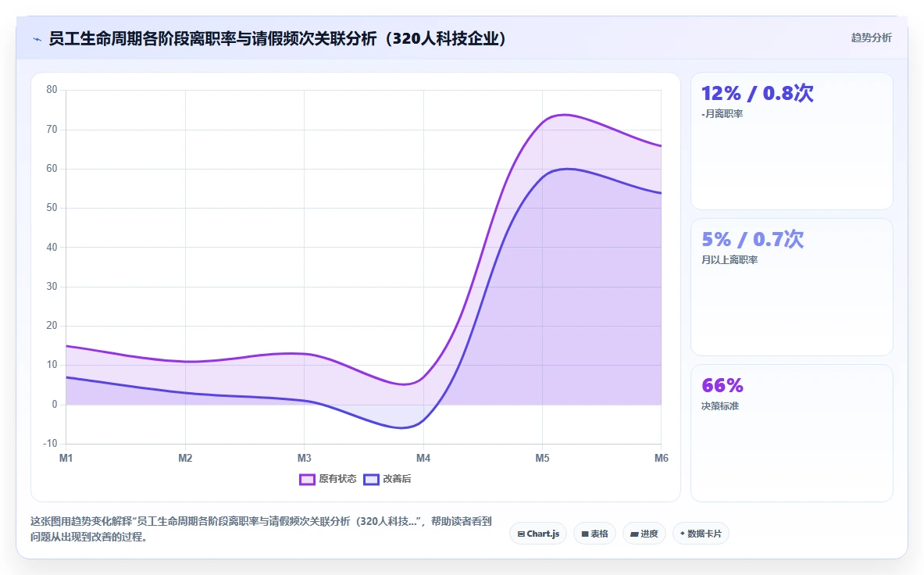
Task: Click the sparkle icon in 数据卡片 tag
Action: point(683,534)
